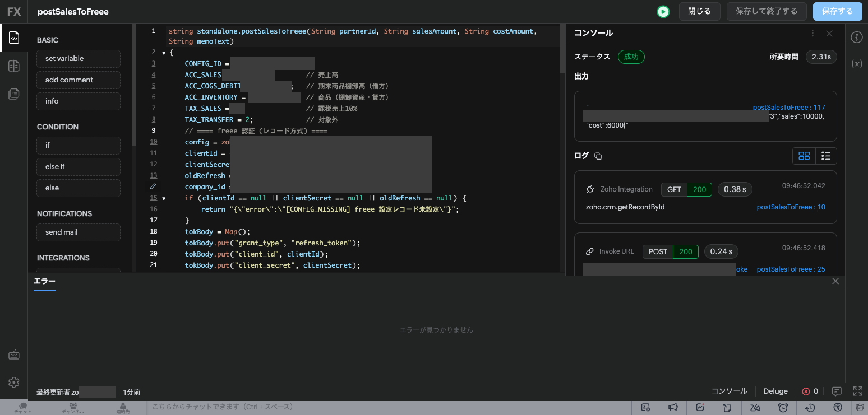The image size is (868, 415).
Task: Click 保存して終了する button
Action: tap(766, 11)
